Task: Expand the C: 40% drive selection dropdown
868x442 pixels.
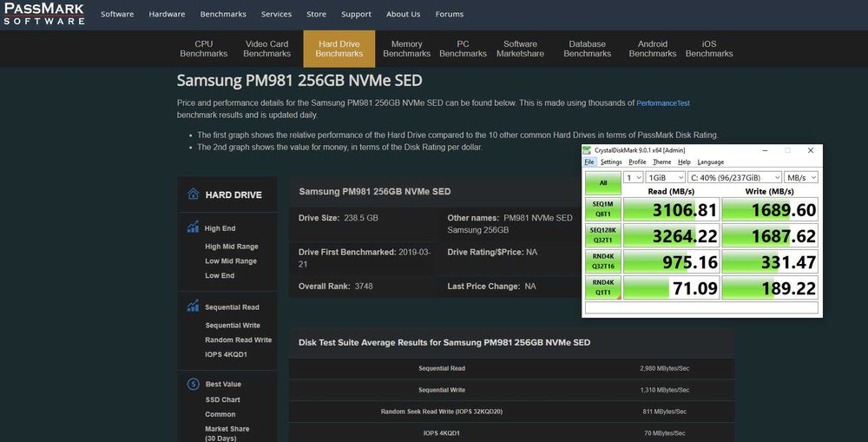Action: pos(733,177)
